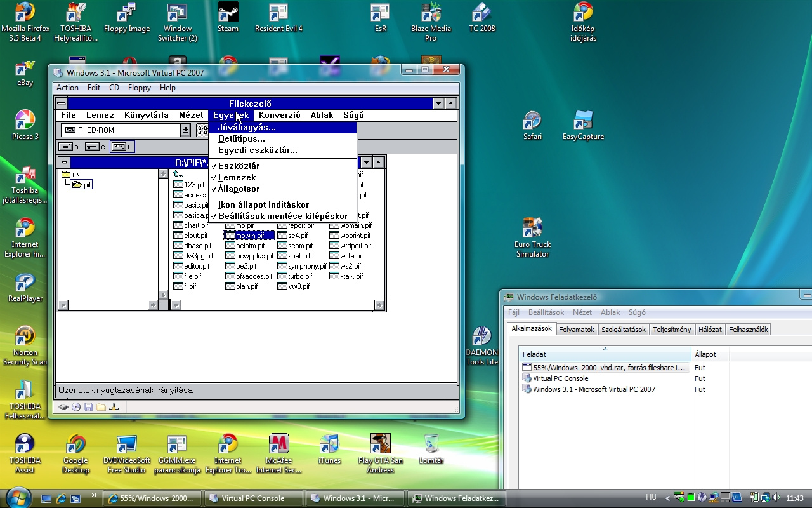Choose Jóváhagyás... menu entry
The image size is (812, 508).
point(282,127)
